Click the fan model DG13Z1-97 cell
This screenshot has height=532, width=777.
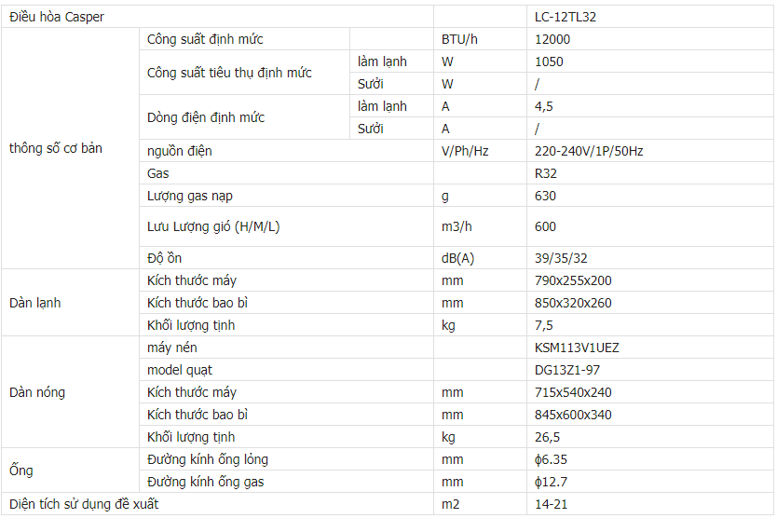point(569,370)
